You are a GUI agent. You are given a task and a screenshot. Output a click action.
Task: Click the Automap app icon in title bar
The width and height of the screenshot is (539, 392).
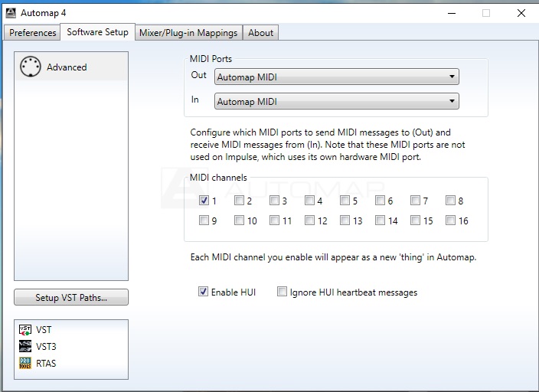(11, 13)
